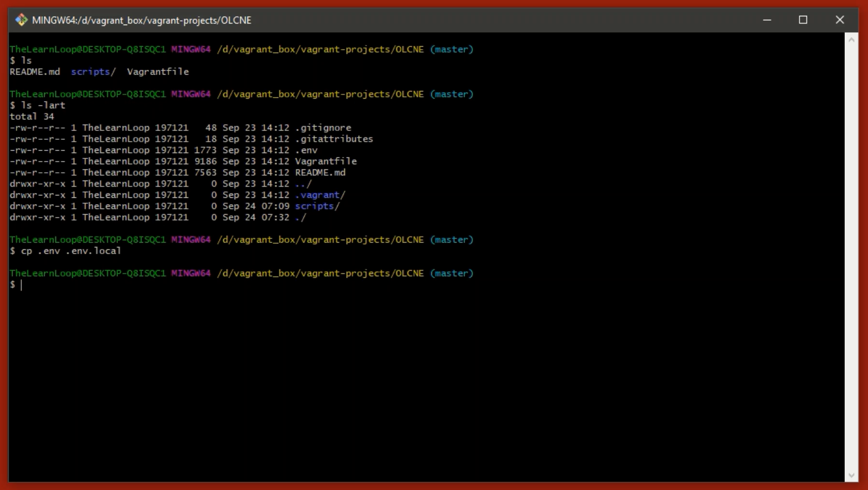Viewport: 868px width, 490px height.
Task: Click the .vagrant/ directory entry
Action: [320, 195]
